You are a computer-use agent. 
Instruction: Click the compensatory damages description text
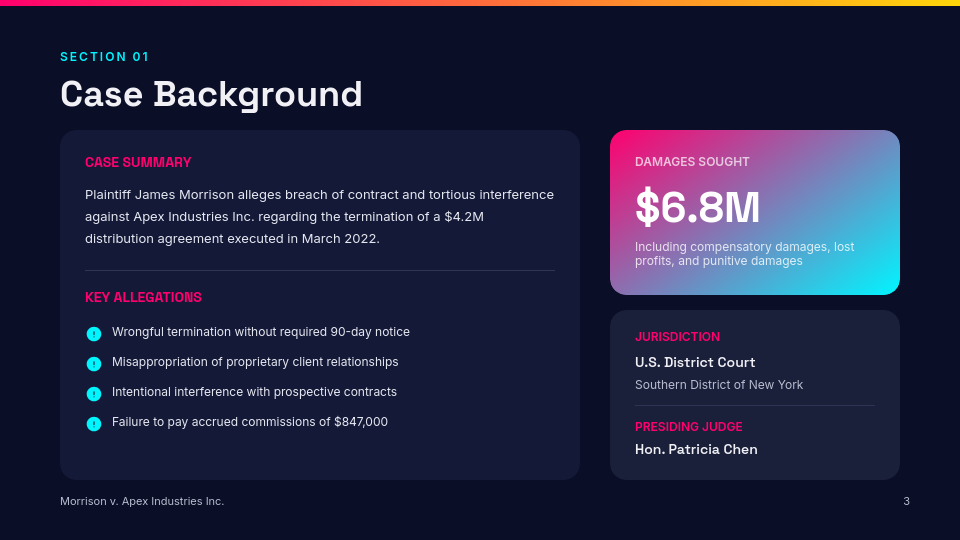[x=744, y=254]
